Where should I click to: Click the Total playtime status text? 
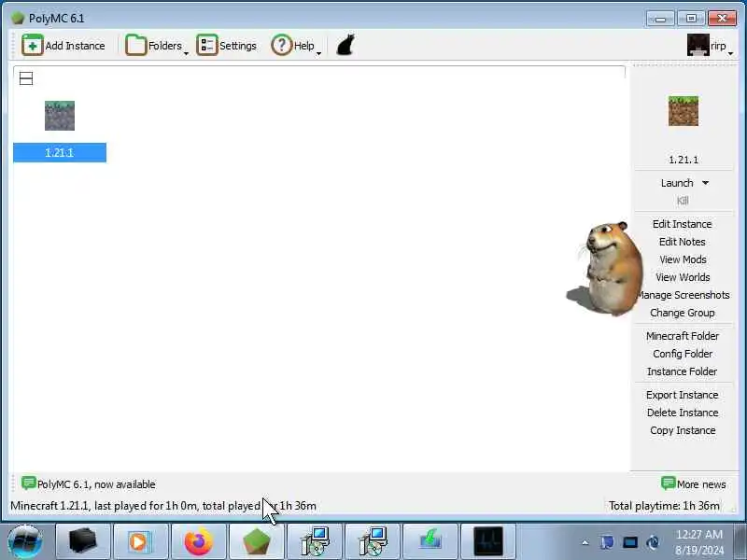(664, 506)
